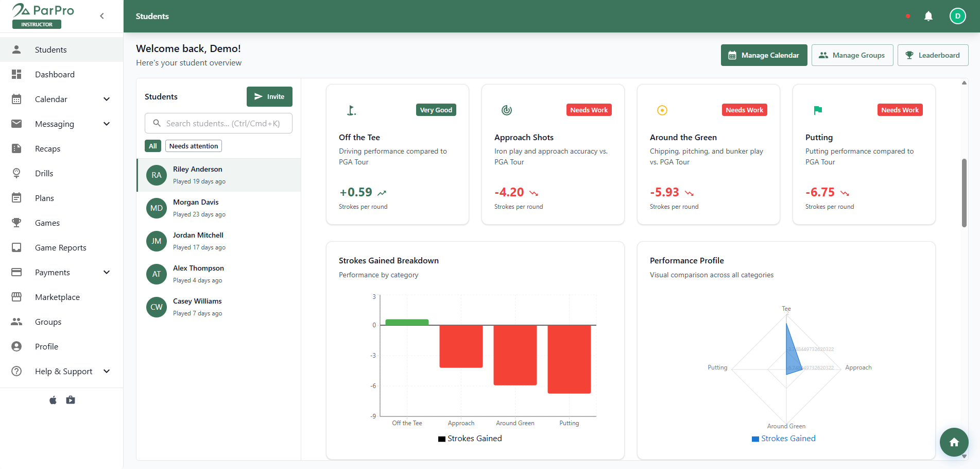Click the floating home icon button
Image resolution: width=980 pixels, height=469 pixels.
(x=954, y=442)
